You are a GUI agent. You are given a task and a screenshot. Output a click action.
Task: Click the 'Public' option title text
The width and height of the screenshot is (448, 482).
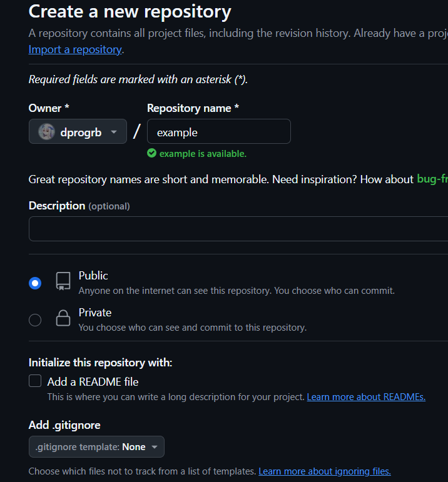93,276
